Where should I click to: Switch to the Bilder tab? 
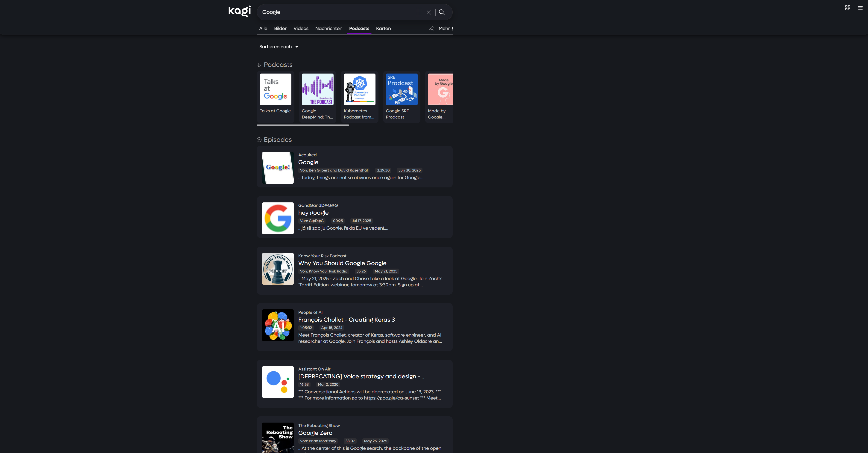[x=280, y=29]
